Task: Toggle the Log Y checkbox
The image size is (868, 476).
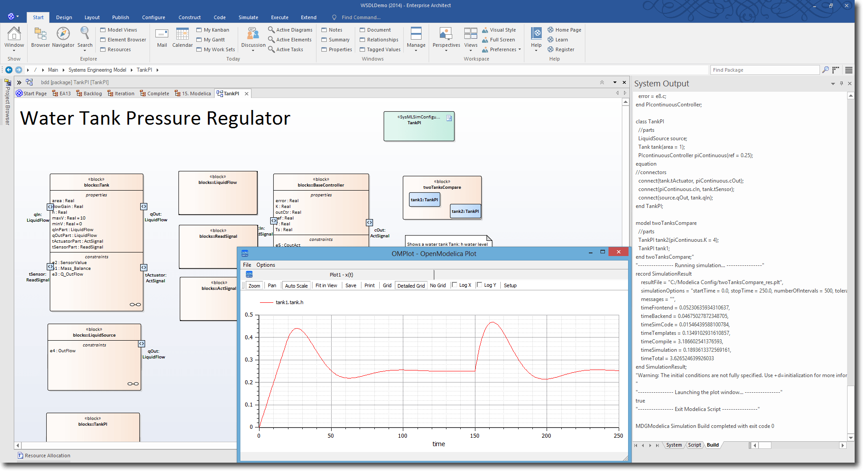Action: [x=479, y=285]
